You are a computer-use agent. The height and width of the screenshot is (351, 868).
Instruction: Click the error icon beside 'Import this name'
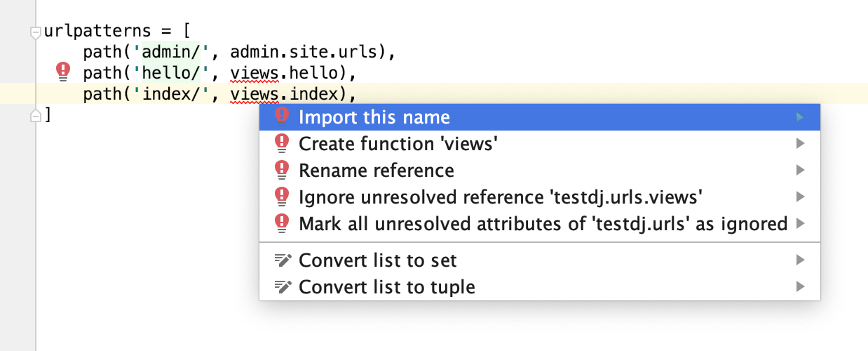click(282, 117)
